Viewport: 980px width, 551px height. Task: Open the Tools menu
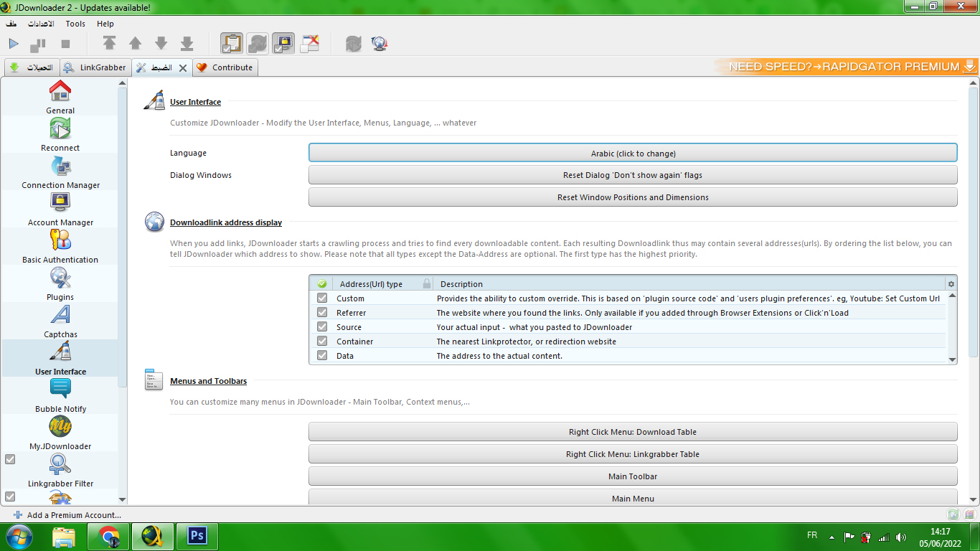pos(75,24)
